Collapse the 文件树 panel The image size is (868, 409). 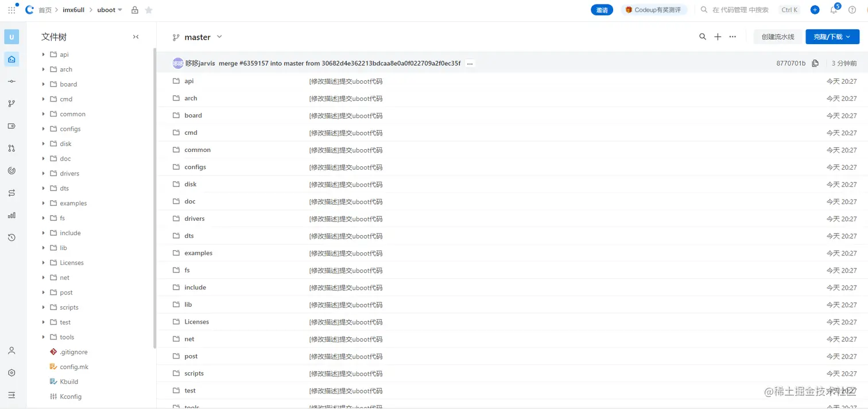[x=136, y=37]
